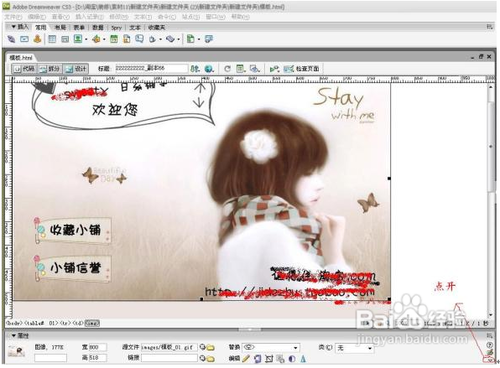
Task: Switch to Code (代码) view
Action: pos(24,69)
